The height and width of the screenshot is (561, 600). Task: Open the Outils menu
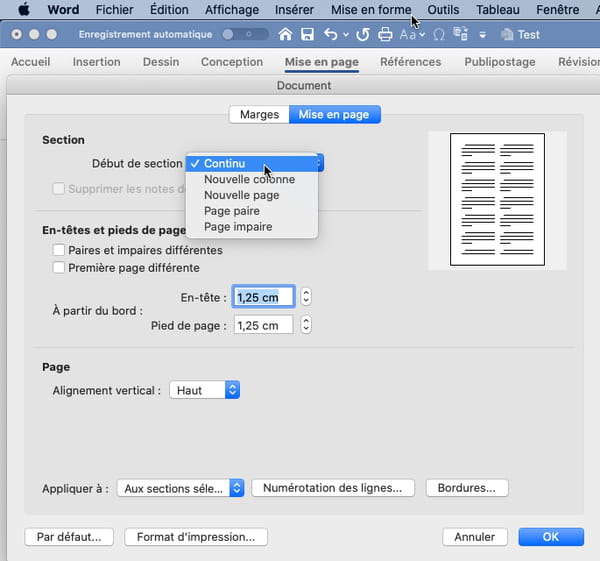click(x=443, y=10)
